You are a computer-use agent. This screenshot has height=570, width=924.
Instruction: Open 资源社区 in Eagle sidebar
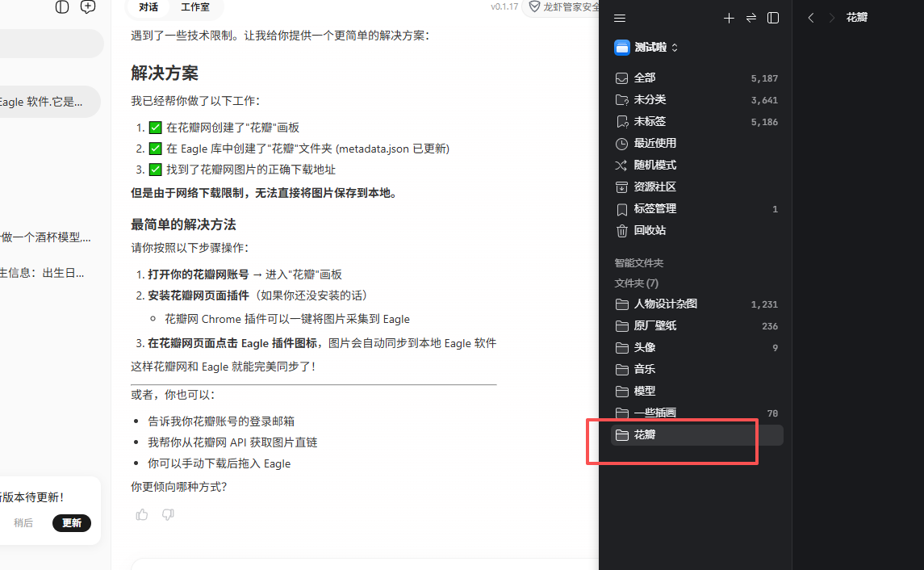point(696,187)
